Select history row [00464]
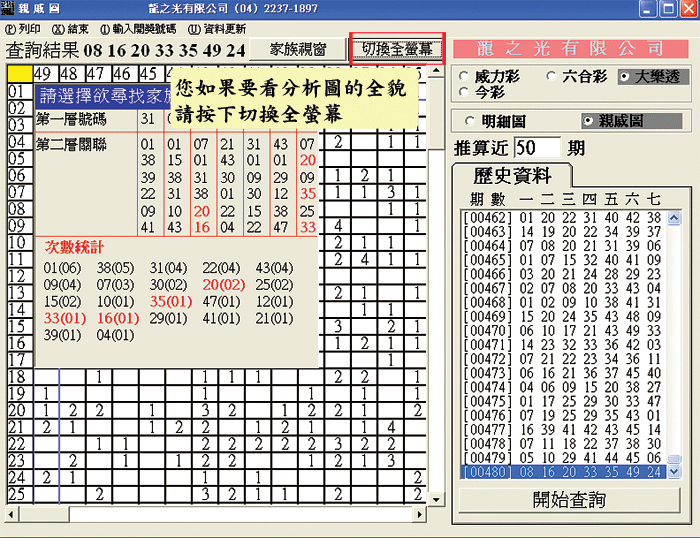The image size is (700, 538). pos(563,246)
